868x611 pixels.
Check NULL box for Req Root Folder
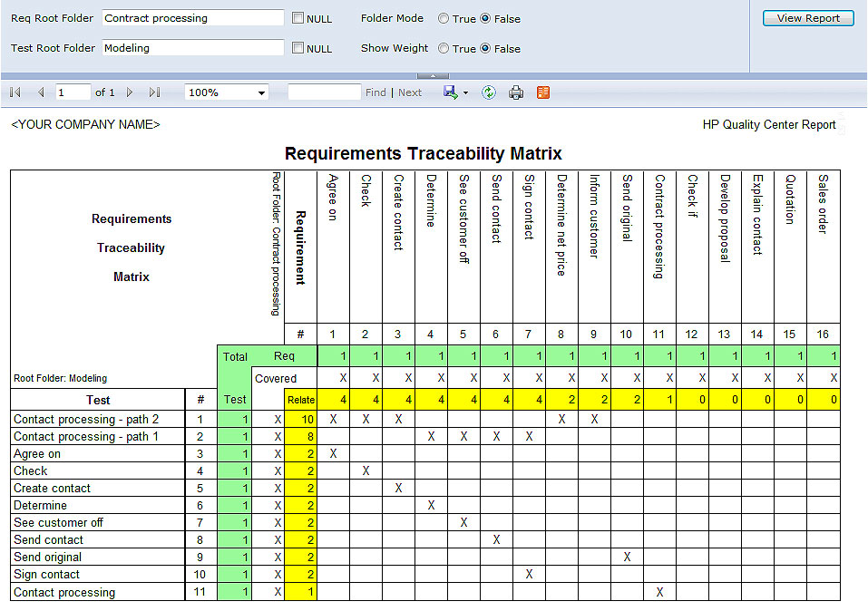point(297,18)
